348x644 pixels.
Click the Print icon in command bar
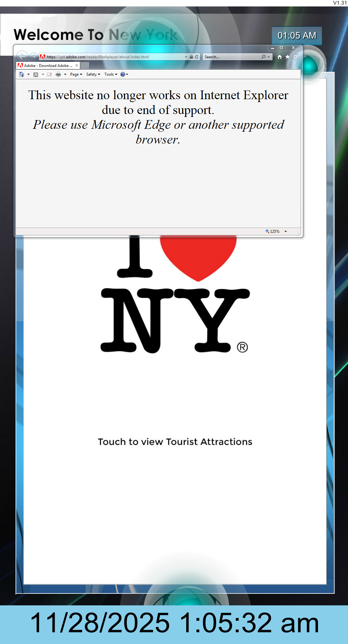(x=58, y=74)
